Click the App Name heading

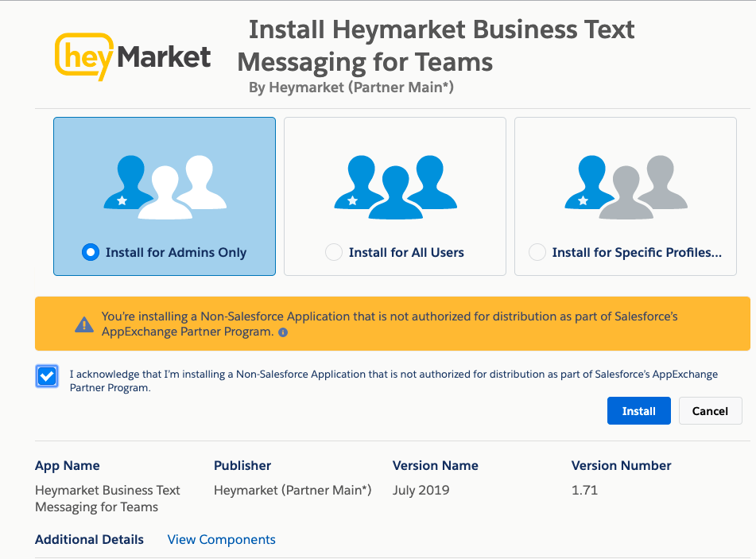point(68,465)
